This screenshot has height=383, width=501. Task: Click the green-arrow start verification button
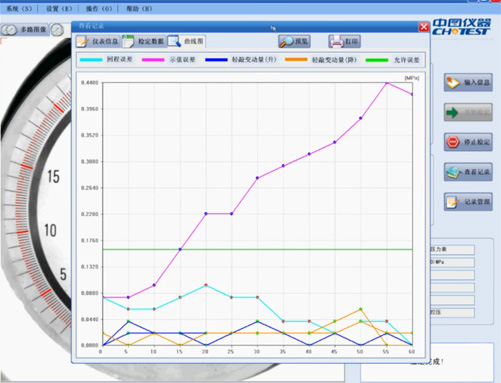[x=468, y=112]
